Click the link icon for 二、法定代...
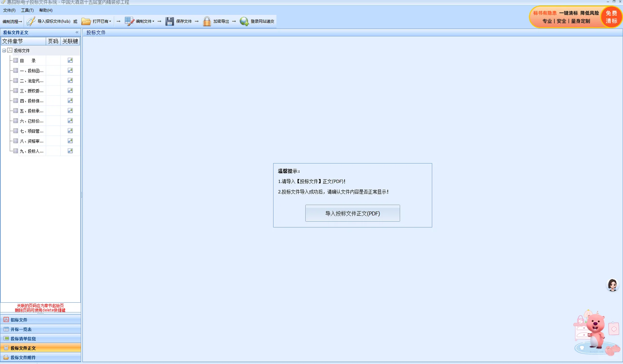The height and width of the screenshot is (364, 623). (x=70, y=81)
